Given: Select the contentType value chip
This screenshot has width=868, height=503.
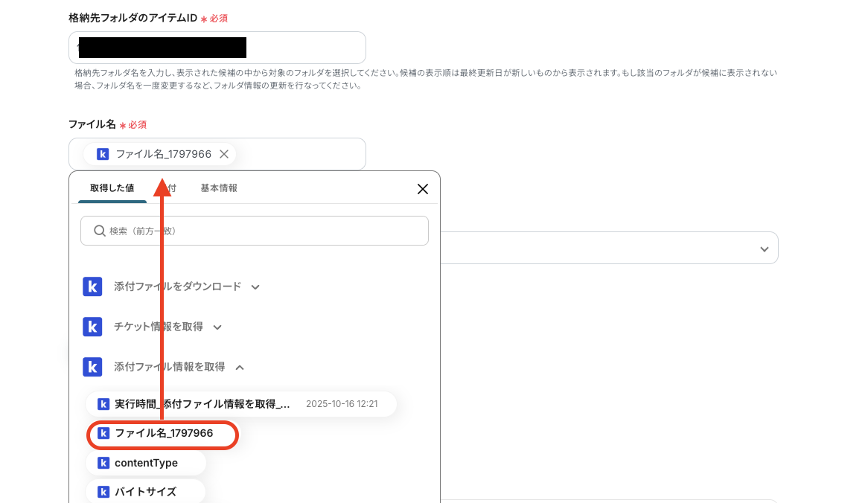Looking at the screenshot, I should (146, 463).
